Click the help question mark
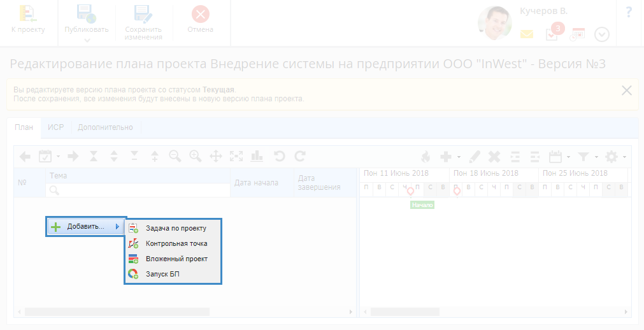Viewport: 644px width, 330px height. click(x=629, y=12)
